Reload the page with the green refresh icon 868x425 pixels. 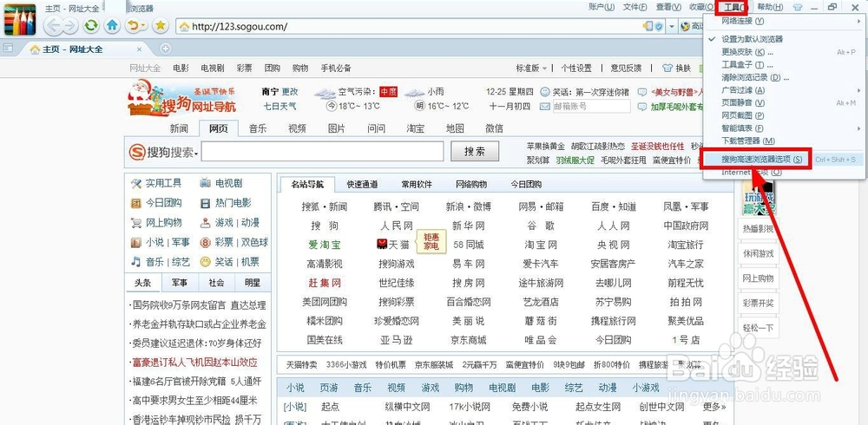(x=91, y=25)
